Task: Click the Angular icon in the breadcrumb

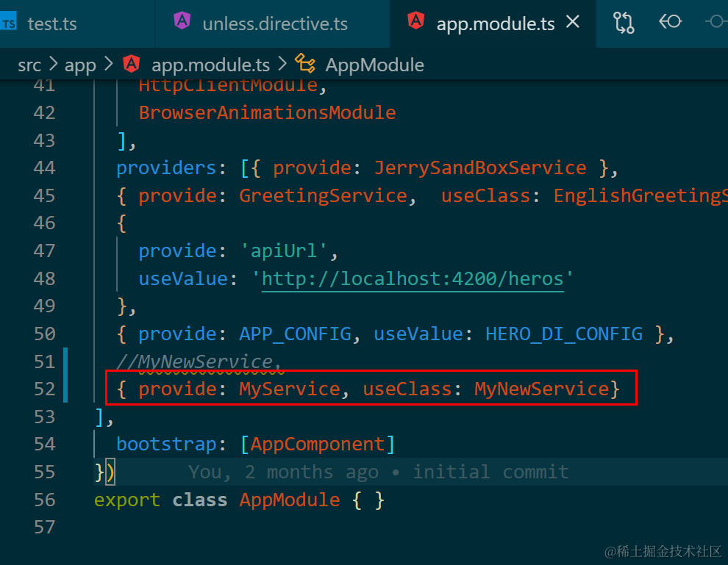Action: [132, 63]
